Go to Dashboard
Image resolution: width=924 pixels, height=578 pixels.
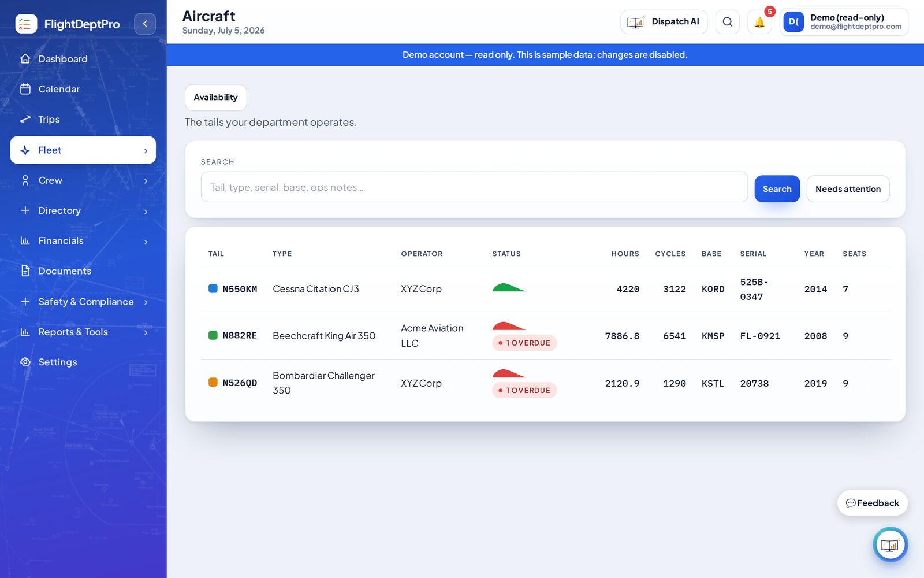[83, 59]
